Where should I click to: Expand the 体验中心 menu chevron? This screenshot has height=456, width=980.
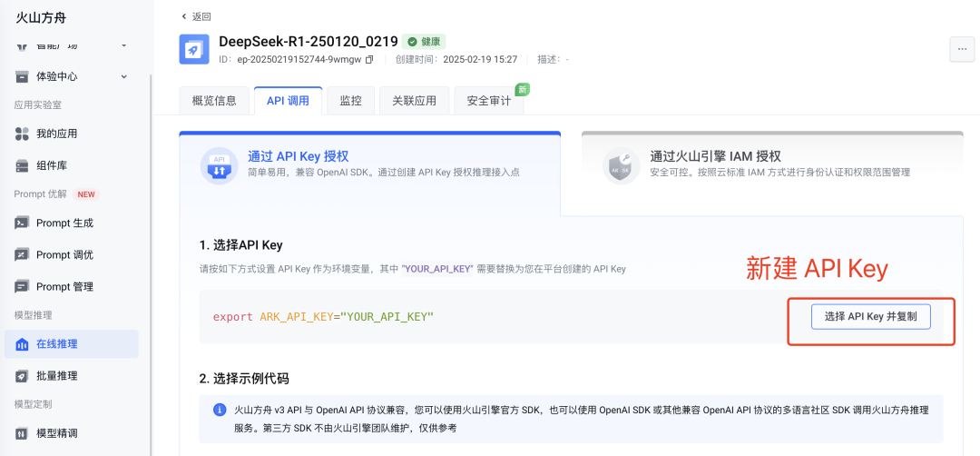tap(123, 76)
